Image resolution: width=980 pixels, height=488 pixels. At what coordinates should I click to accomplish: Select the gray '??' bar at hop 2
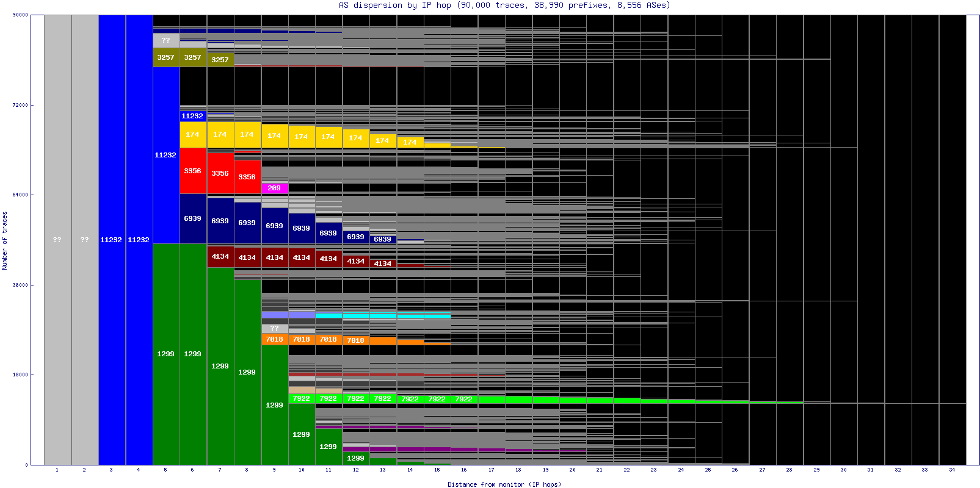85,240
